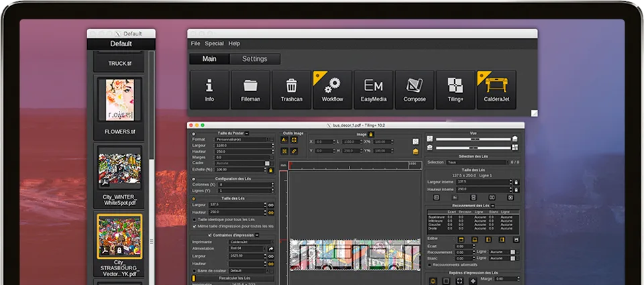Click the link/chain tool in Outils Image
This screenshot has width=644, height=285.
coord(294,151)
